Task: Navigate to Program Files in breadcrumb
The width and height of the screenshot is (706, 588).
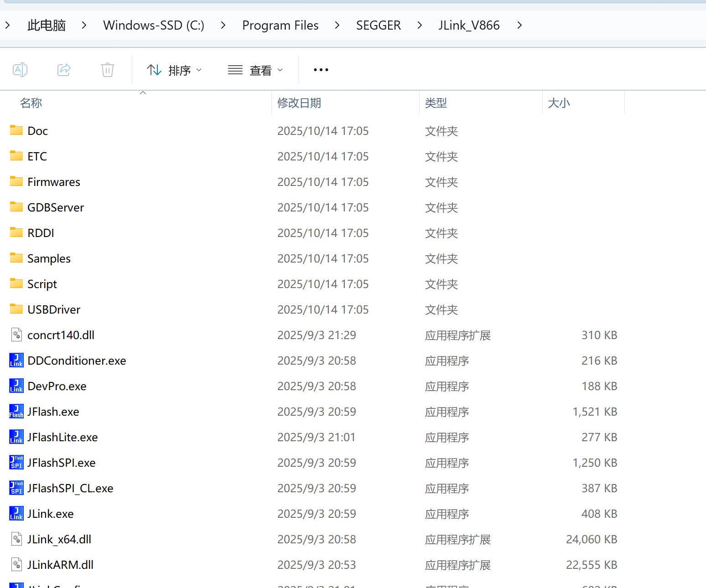Action: point(280,26)
